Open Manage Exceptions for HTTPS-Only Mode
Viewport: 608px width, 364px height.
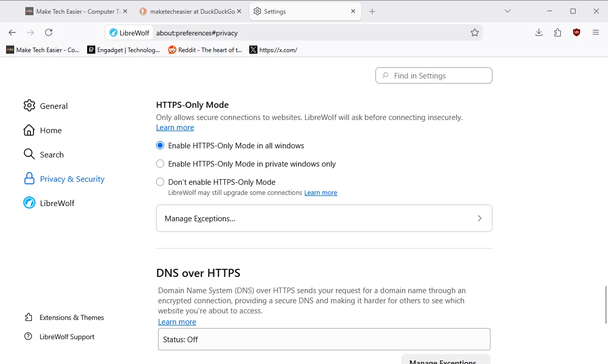coord(324,218)
